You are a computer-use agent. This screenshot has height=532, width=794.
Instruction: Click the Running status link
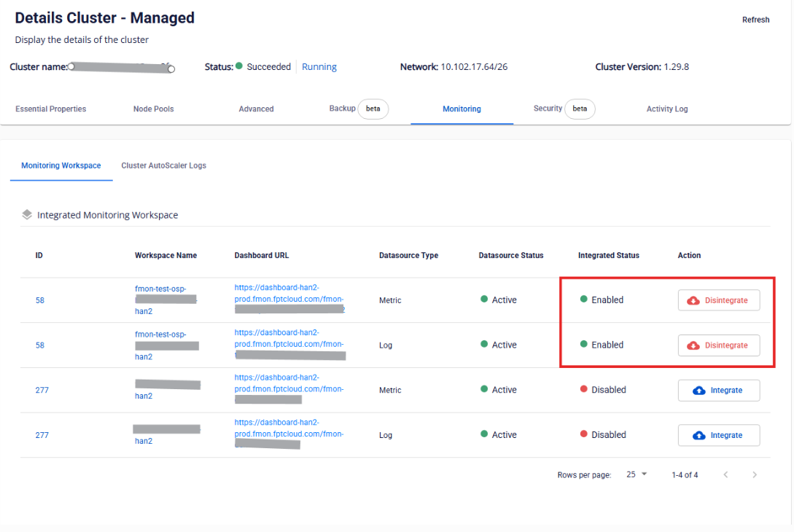319,67
